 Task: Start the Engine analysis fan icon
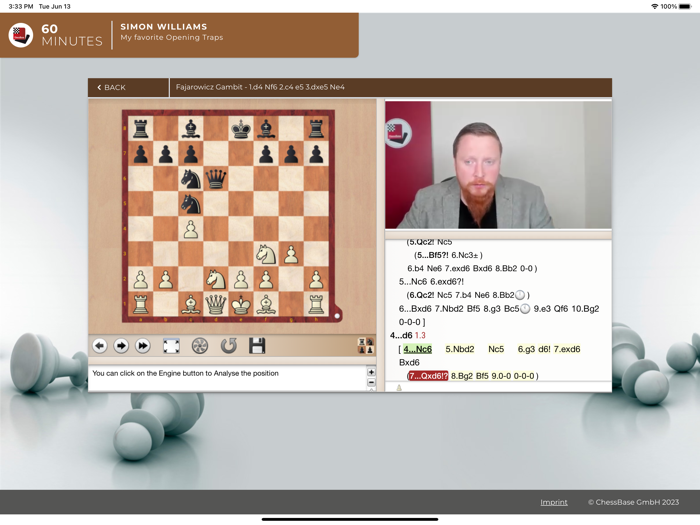point(200,346)
